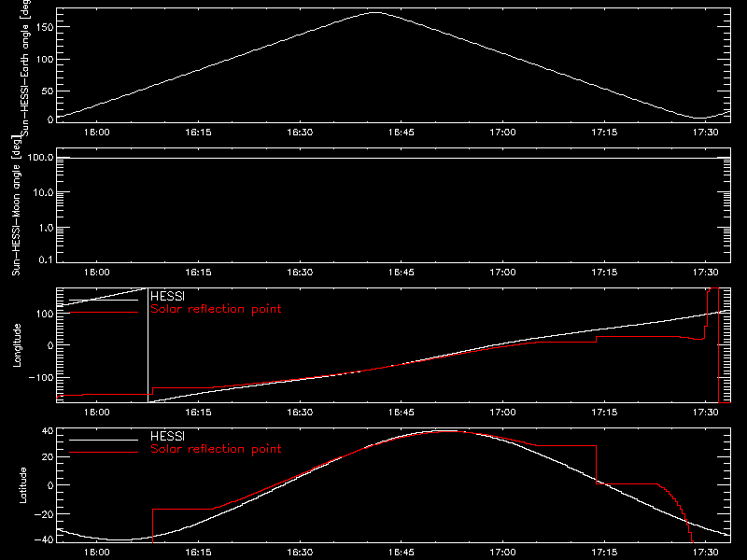Click 16:00 time label under Earth angle plot

click(97, 133)
